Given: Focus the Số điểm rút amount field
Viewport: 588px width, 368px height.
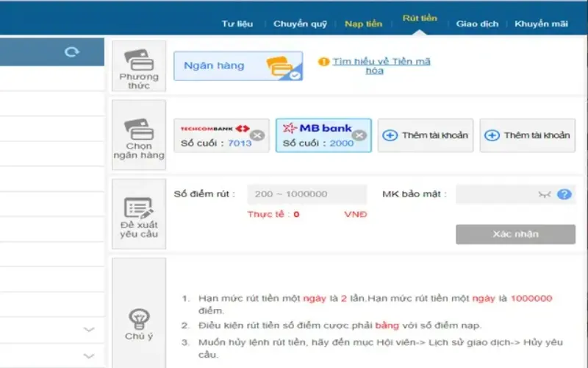Looking at the screenshot, I should [306, 194].
